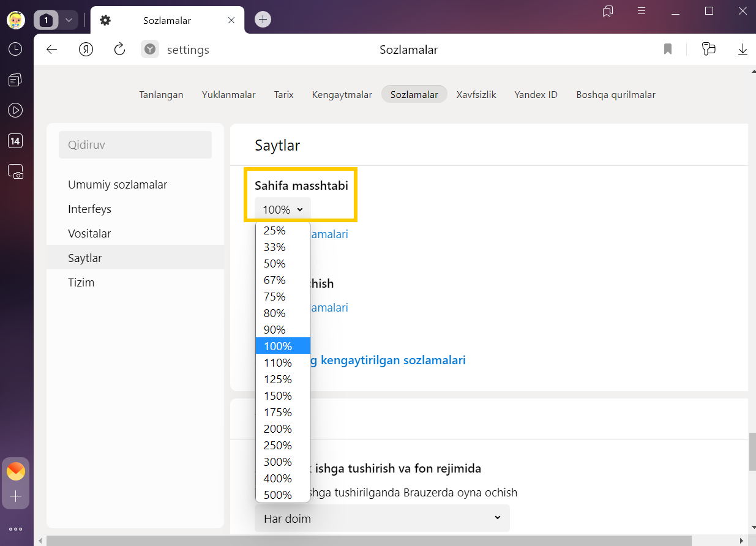Click the Qidiruv search field
Viewport: 756px width, 546px height.
click(x=135, y=145)
